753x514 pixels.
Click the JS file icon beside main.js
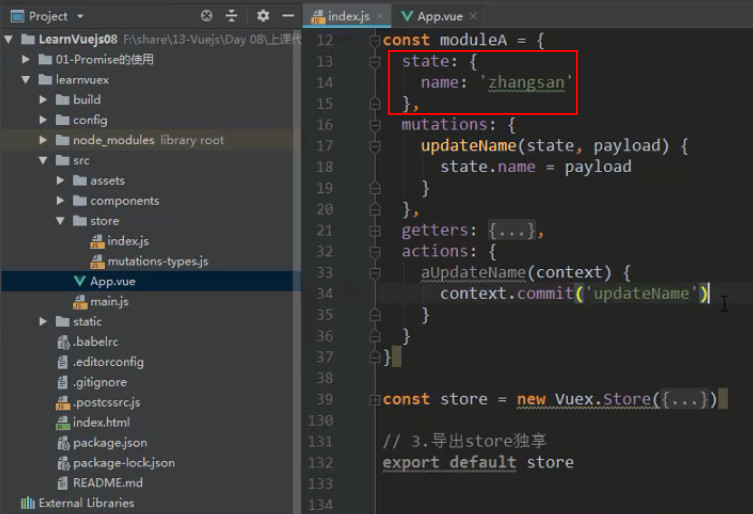point(80,302)
